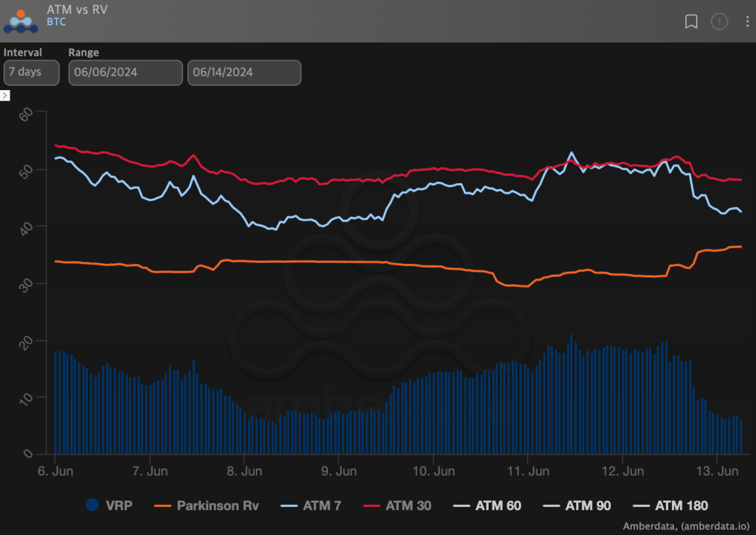The image size is (756, 535).
Task: Click the info alert circle icon
Action: coord(719,21)
